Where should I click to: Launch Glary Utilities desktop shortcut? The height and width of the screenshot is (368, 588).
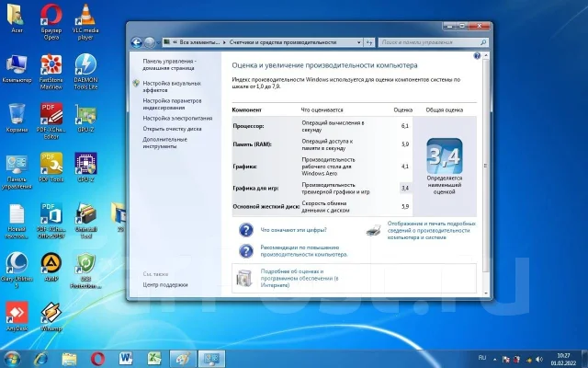tap(17, 270)
